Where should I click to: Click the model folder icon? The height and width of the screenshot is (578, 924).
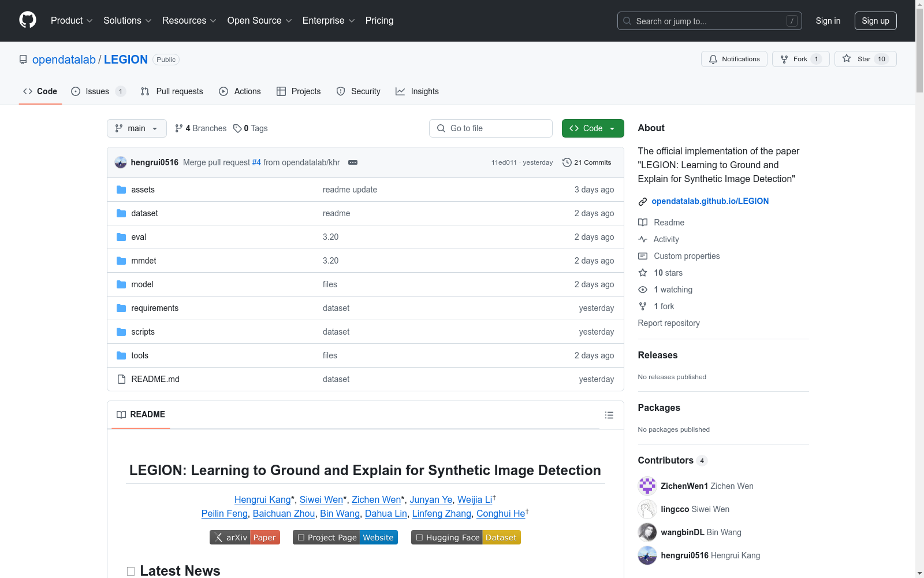(x=121, y=284)
